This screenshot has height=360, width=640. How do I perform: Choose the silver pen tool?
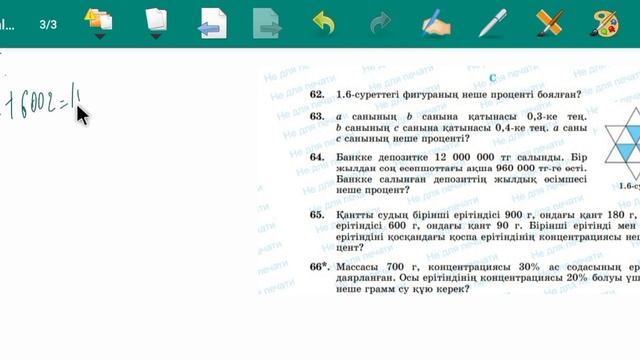coord(493,23)
